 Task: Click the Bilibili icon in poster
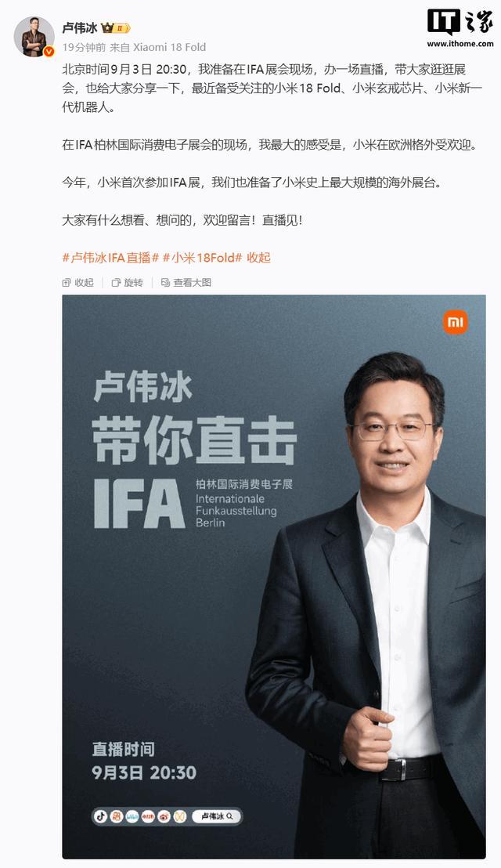tap(132, 816)
